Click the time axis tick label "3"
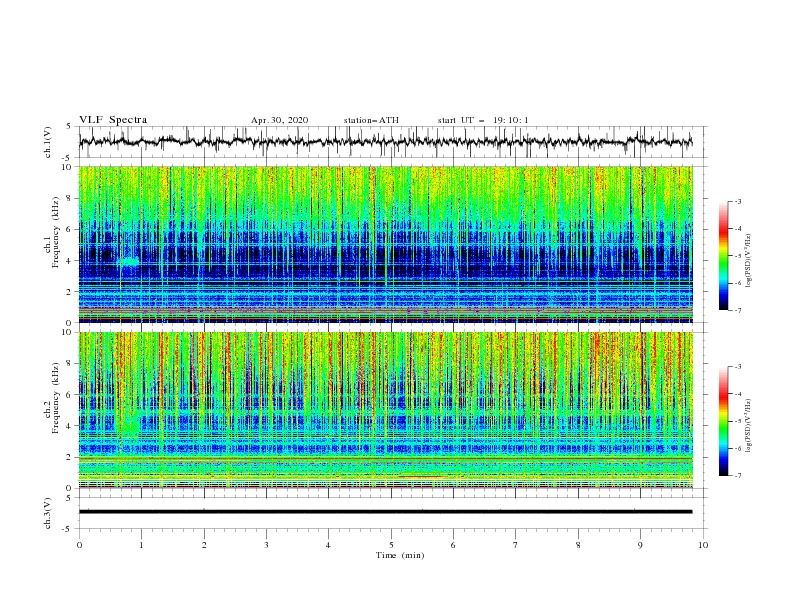 (x=266, y=545)
